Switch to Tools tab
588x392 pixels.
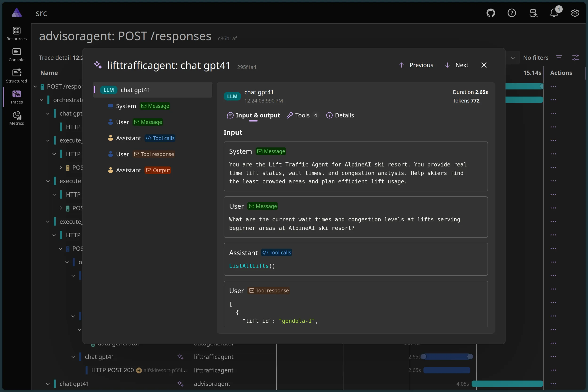(302, 115)
